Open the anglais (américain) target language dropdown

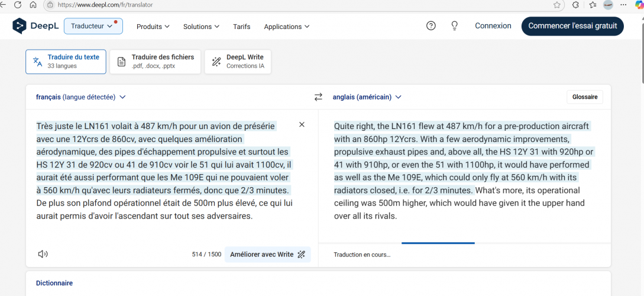(367, 97)
